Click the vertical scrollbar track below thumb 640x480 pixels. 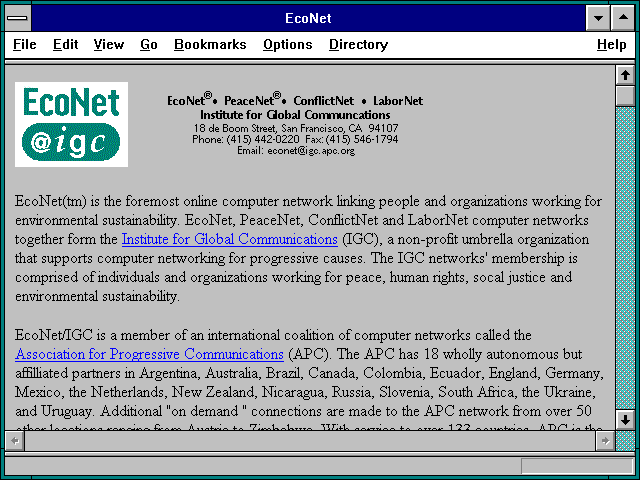click(x=625, y=257)
